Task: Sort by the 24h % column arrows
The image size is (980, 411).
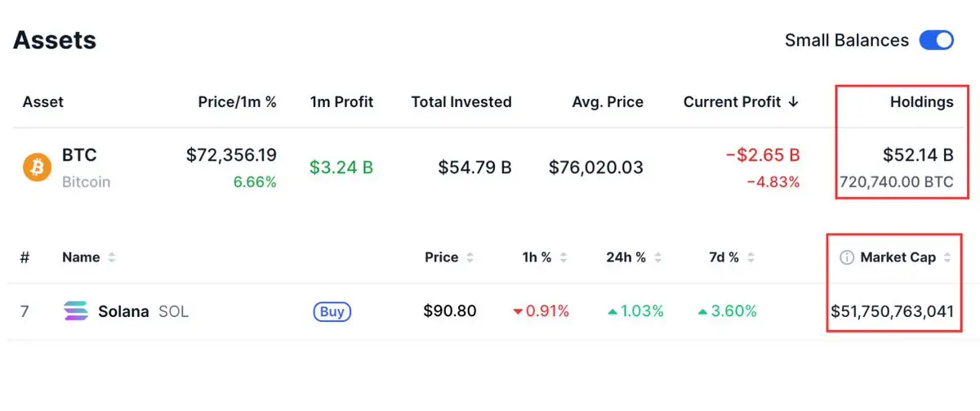Action: point(658,257)
